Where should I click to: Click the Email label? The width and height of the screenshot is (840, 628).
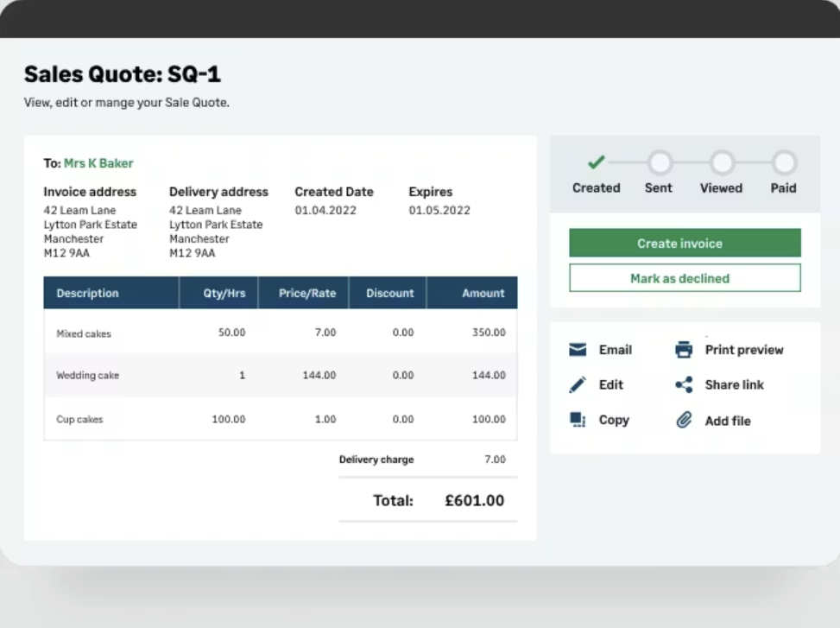coord(615,350)
